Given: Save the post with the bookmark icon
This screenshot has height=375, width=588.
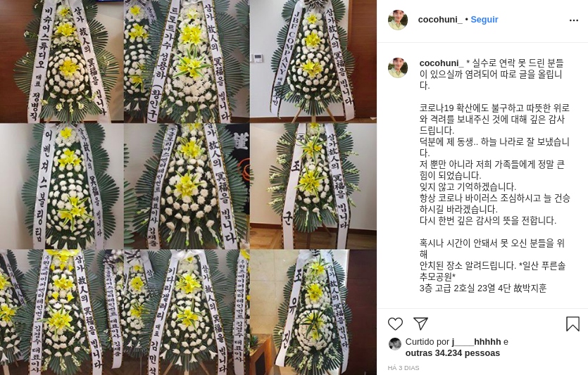Looking at the screenshot, I should (573, 324).
